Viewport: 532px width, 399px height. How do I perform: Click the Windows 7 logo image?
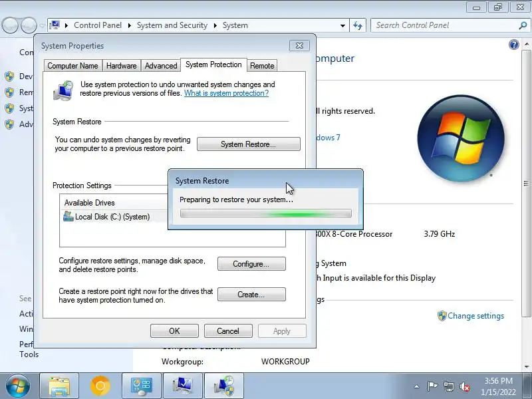tap(461, 138)
